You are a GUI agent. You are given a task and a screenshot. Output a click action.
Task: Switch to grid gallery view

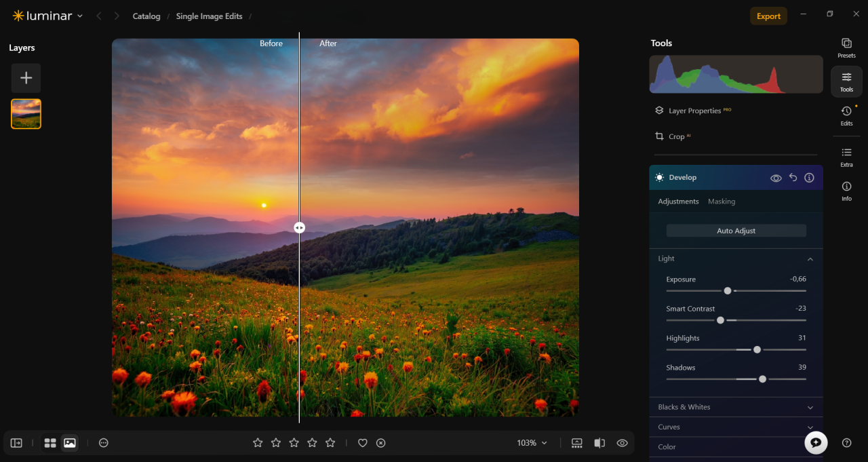(x=50, y=443)
